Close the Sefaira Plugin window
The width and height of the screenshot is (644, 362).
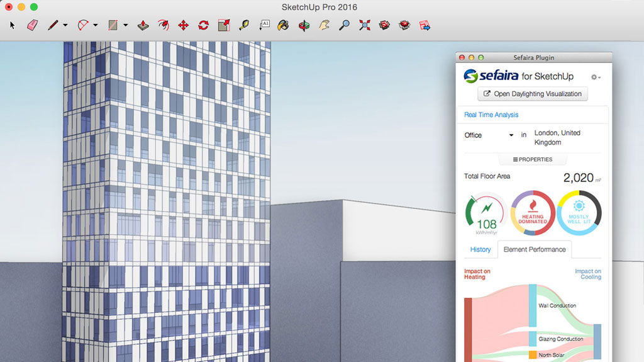pyautogui.click(x=462, y=57)
